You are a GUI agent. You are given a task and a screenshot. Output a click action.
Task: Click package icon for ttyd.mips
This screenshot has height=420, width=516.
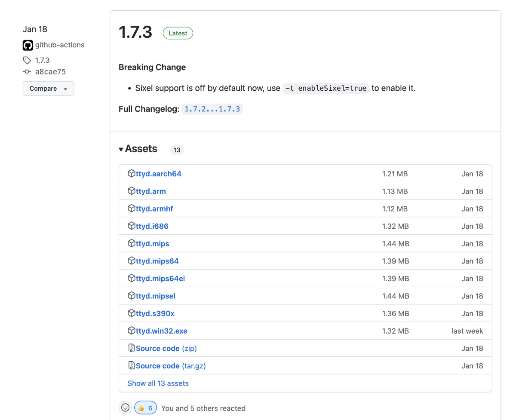click(132, 243)
